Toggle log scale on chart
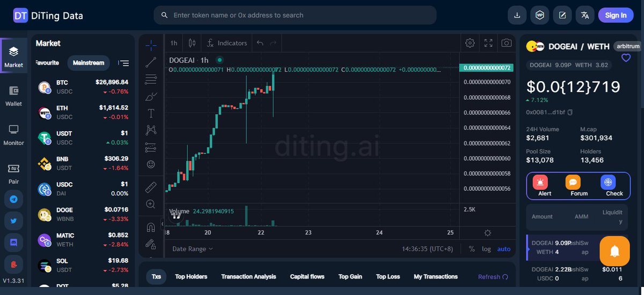 tap(486, 249)
